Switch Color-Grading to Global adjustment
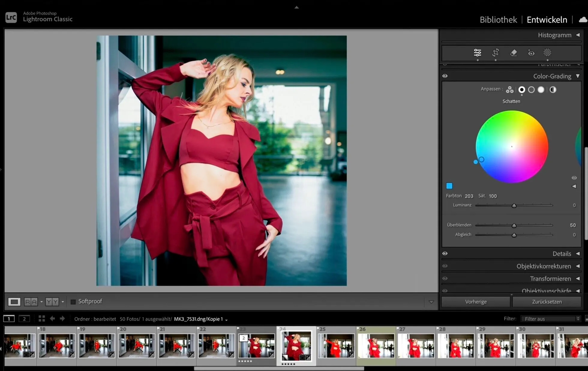This screenshot has height=371, width=588. pyautogui.click(x=553, y=90)
